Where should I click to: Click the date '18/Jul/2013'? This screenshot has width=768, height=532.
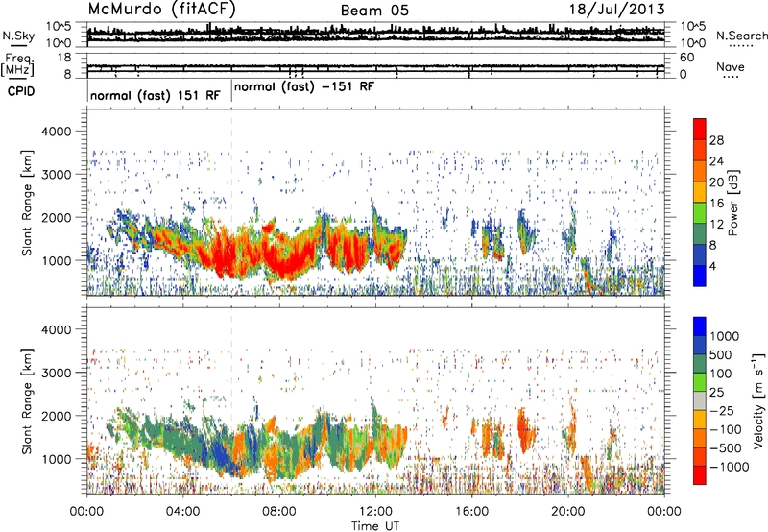coord(617,10)
